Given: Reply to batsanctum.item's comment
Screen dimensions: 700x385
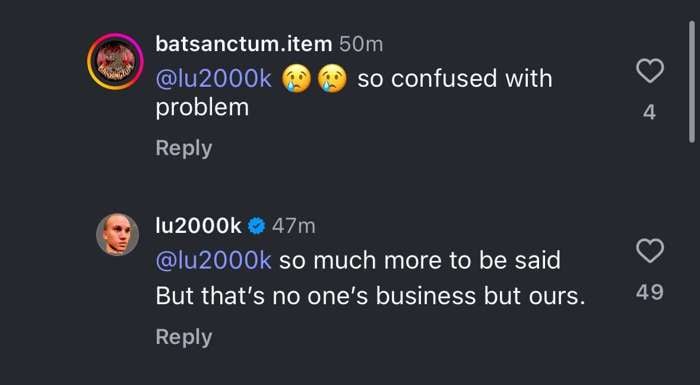Looking at the screenshot, I should coord(184,148).
